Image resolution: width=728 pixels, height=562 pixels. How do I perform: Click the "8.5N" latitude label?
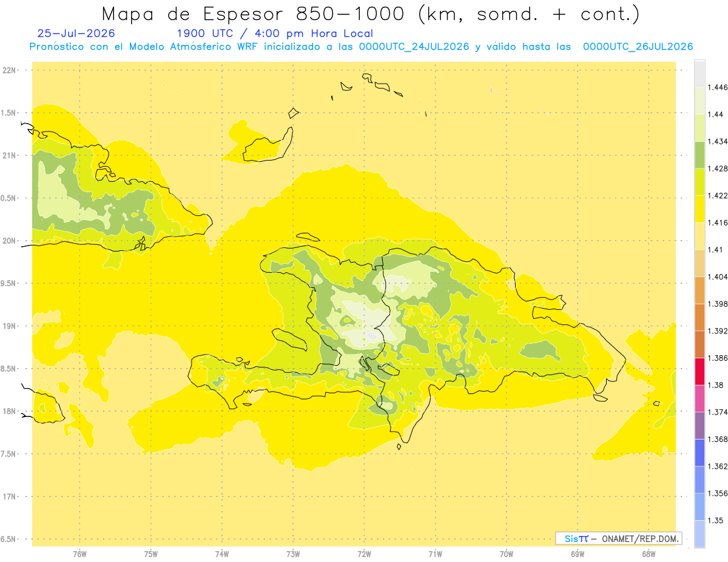[9, 369]
